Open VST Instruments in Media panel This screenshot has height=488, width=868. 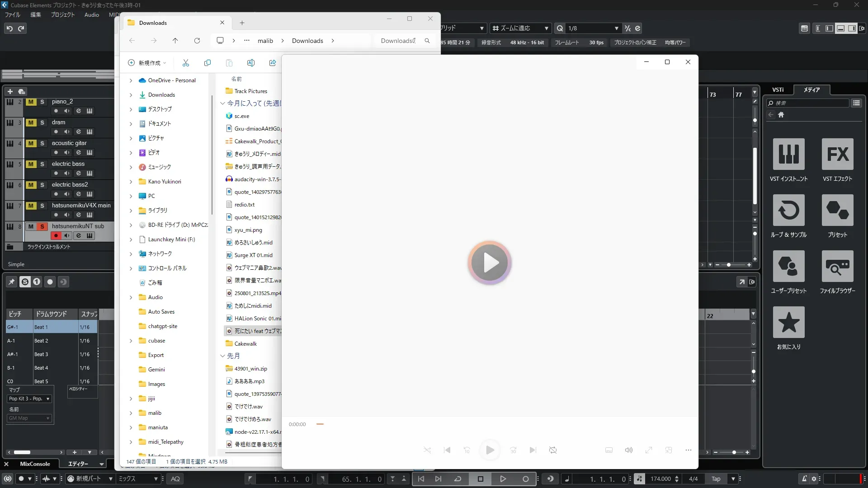click(x=788, y=155)
